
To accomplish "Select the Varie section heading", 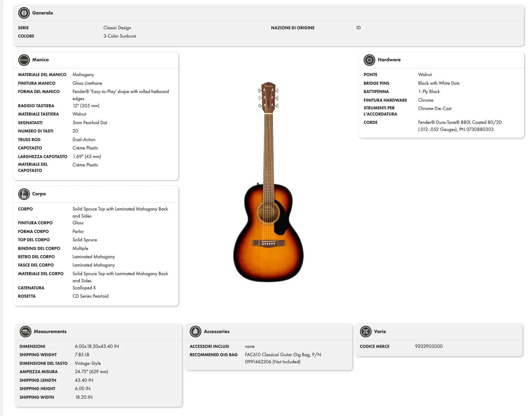I will [x=380, y=332].
